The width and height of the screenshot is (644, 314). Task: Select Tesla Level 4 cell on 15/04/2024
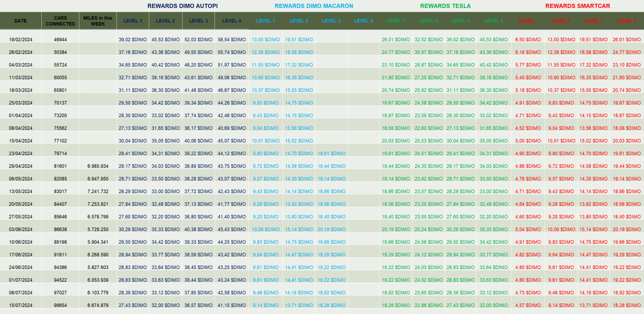point(494,140)
